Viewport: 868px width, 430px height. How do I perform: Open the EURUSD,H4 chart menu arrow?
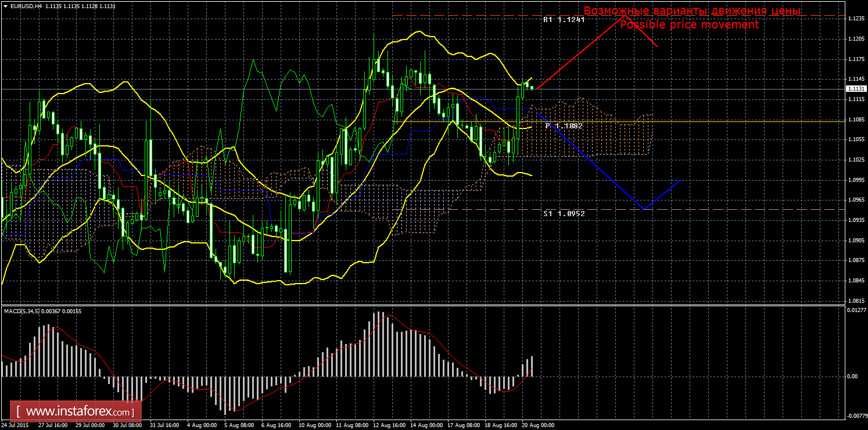pyautogui.click(x=5, y=5)
